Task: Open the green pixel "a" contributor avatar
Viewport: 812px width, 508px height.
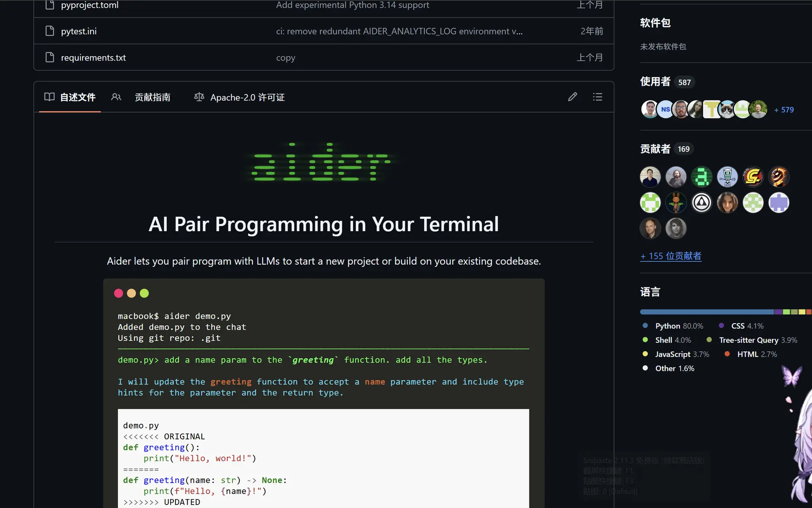Action: point(702,177)
